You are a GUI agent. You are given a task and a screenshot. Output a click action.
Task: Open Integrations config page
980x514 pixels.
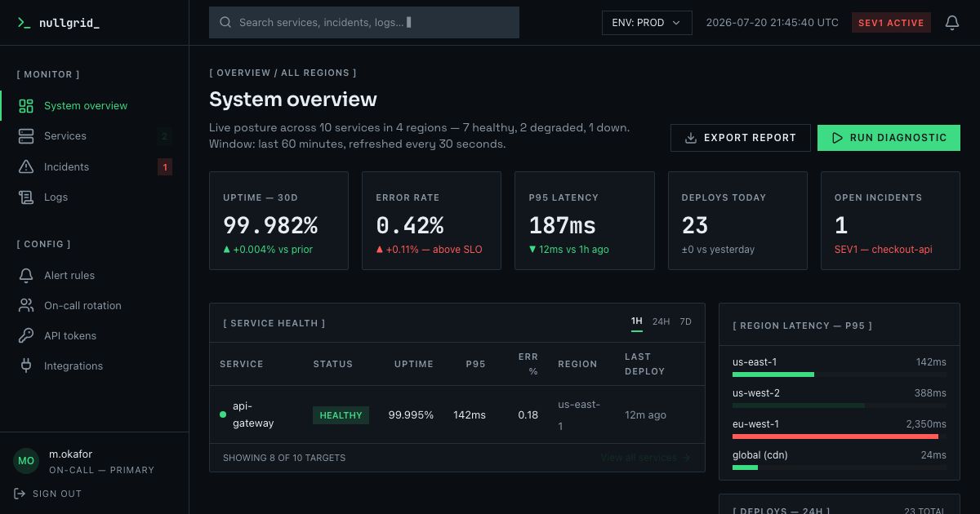pos(94,366)
